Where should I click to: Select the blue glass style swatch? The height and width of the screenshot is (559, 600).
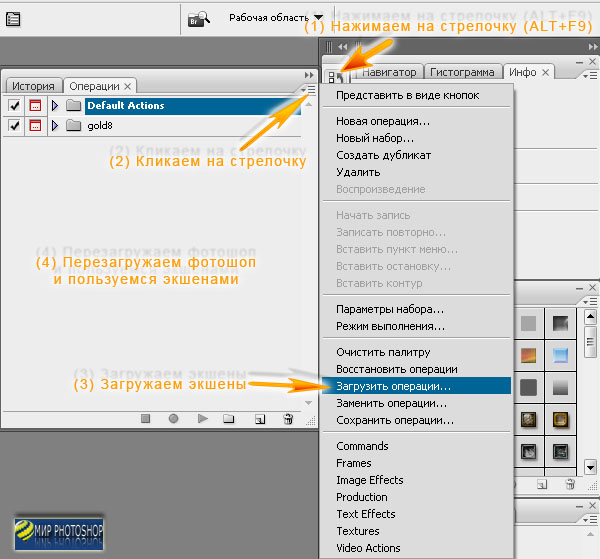click(560, 355)
